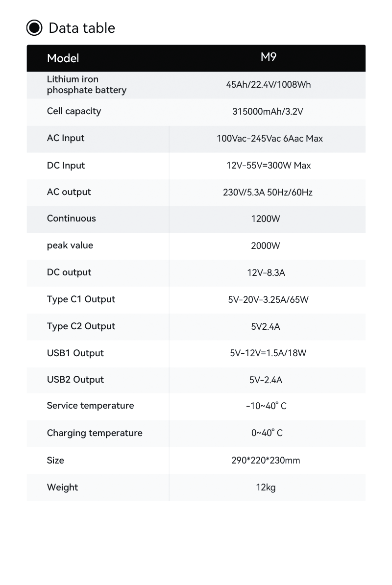Viewport: 392px width, 585px height.
Task: Click the 45Ah/22.4V/1008Wh value
Action: coord(268,85)
